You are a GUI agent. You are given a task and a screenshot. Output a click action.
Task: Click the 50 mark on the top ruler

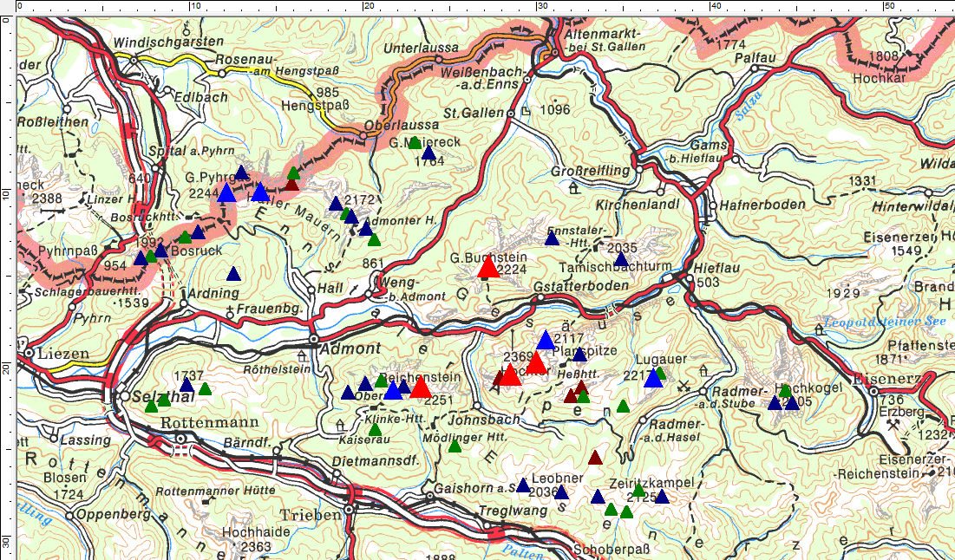pos(888,6)
